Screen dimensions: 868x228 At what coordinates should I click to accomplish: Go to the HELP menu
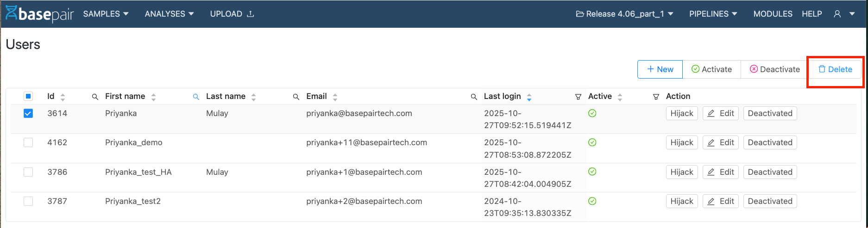811,14
